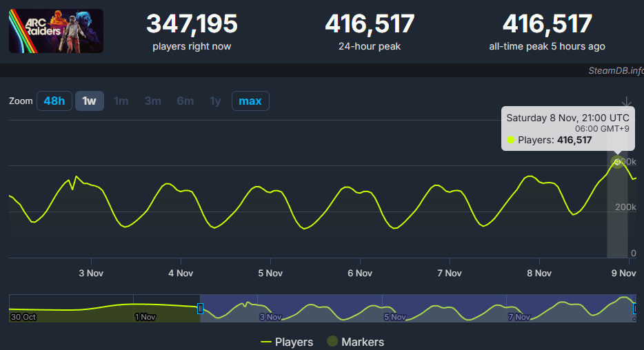Open the SteamDB.info credit link
The height and width of the screenshot is (350, 644).
point(616,70)
